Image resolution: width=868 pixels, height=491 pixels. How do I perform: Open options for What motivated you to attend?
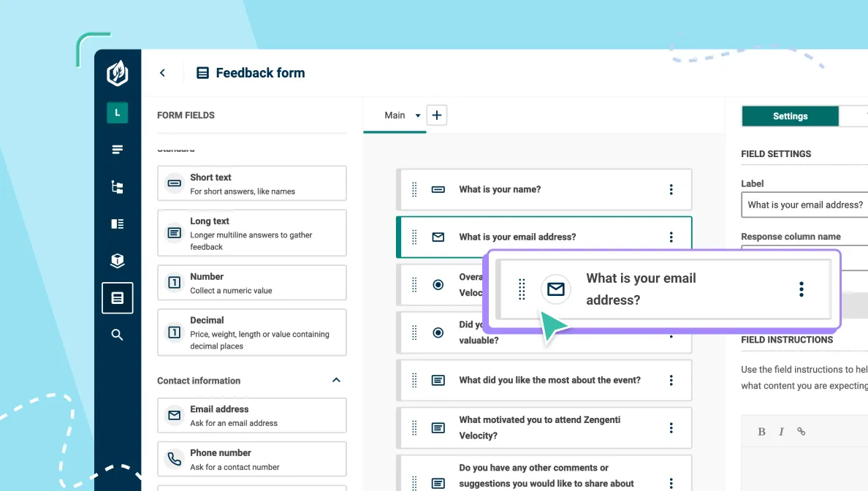(x=671, y=428)
